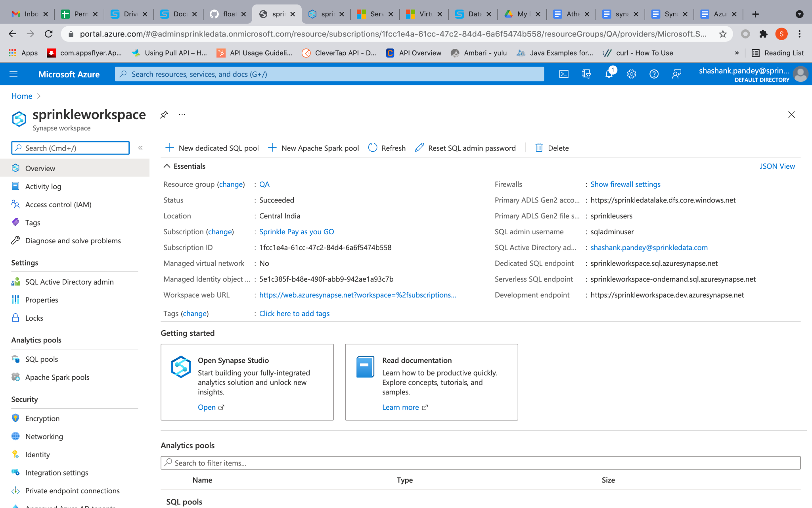Screen dimensions: 812x508
Task: Open the feedback icon in header
Action: [676, 74]
